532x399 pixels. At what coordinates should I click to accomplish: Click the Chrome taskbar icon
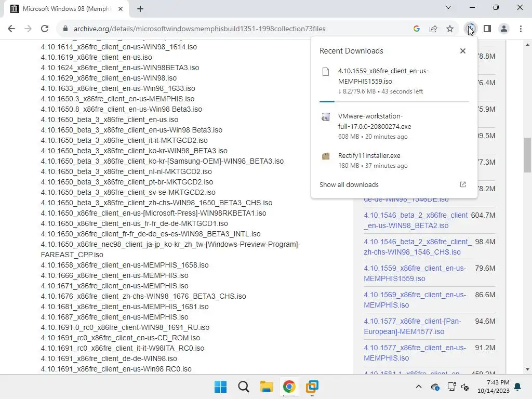tap(289, 387)
